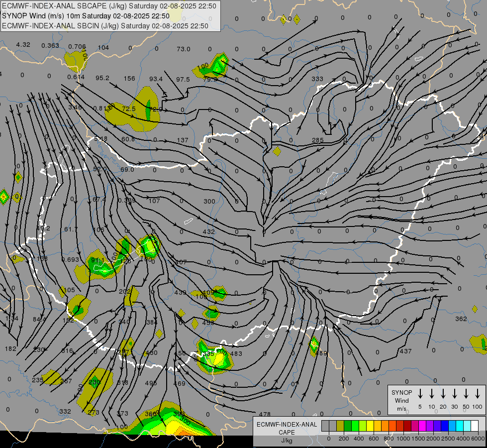Image resolution: width=487 pixels, height=448 pixels.
Task: Click the 104 value on the map
Action: click(103, 48)
